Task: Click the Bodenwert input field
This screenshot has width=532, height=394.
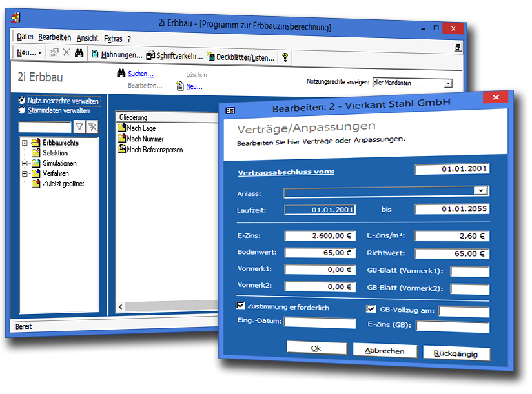Action: 320,253
